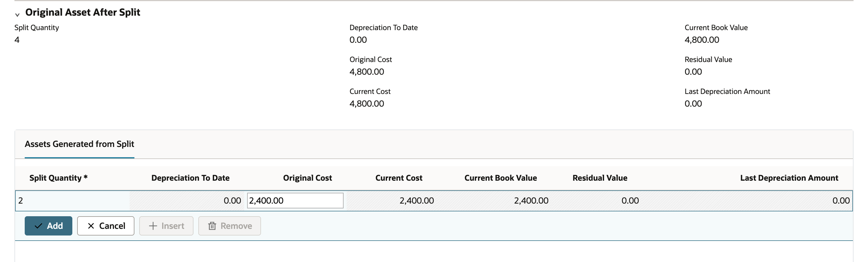This screenshot has width=868, height=262.
Task: Click the summary Residual Value 0.00
Action: (x=693, y=72)
